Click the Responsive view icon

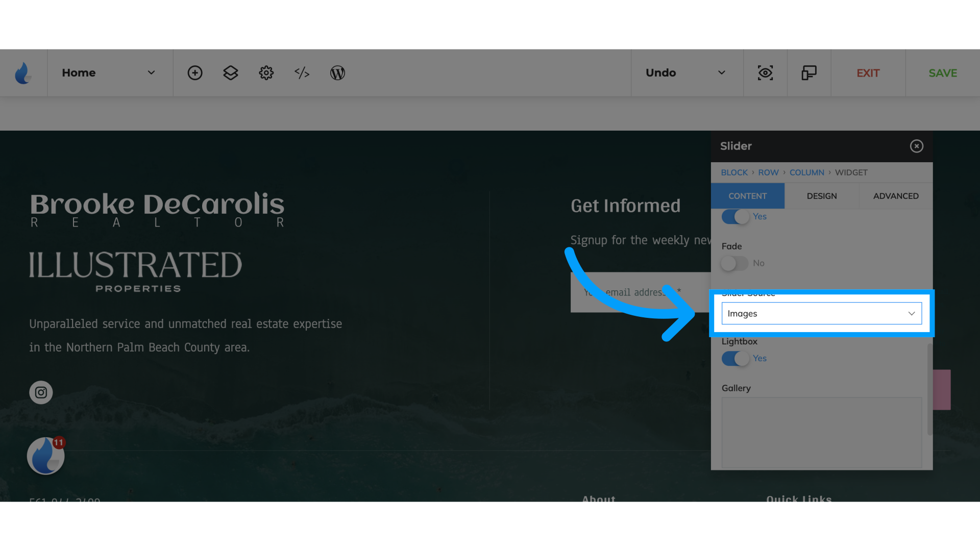coord(808,72)
